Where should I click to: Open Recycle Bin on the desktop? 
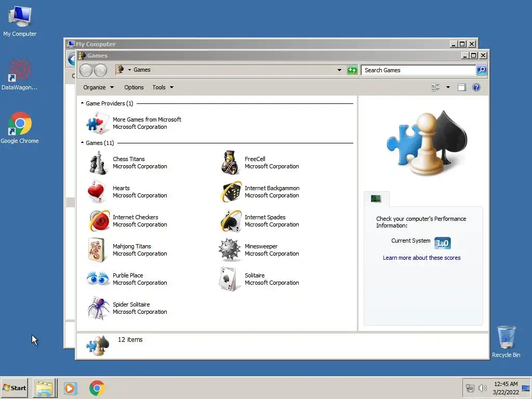[506, 341]
